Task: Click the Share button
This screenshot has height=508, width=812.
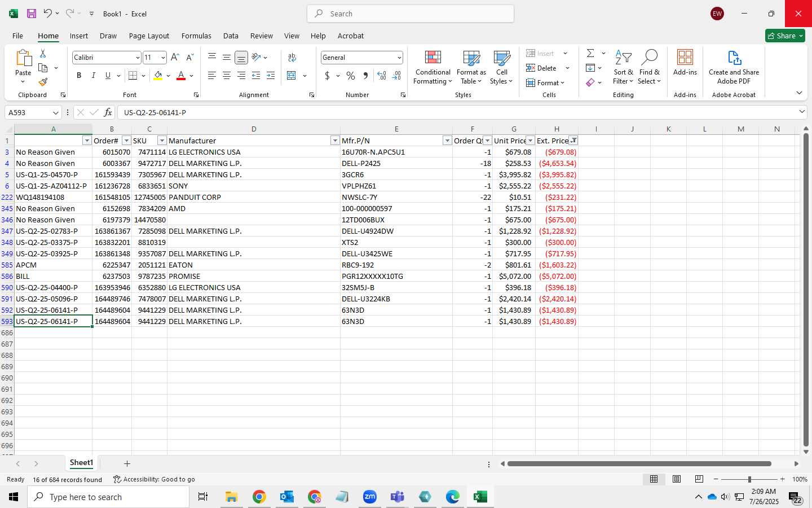Action: [785, 36]
